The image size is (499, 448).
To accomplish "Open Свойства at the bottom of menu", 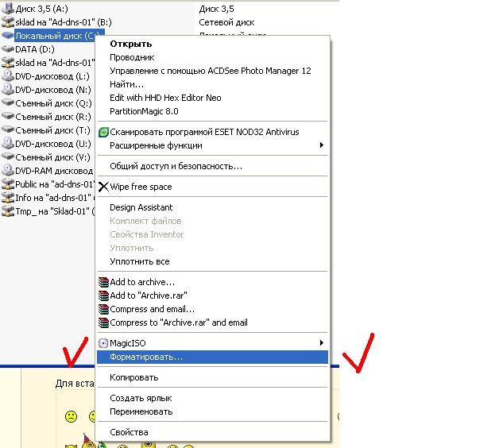I will [x=212, y=432].
